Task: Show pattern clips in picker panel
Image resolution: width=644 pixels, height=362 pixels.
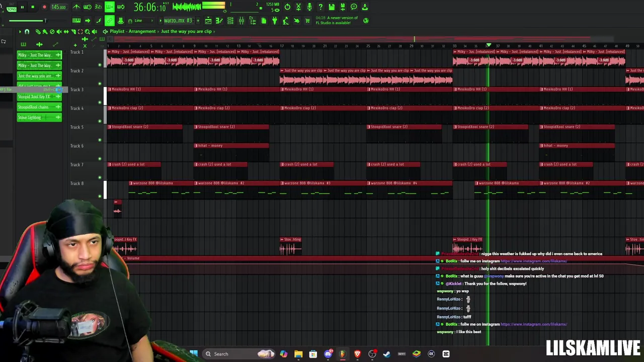Action: (22, 45)
